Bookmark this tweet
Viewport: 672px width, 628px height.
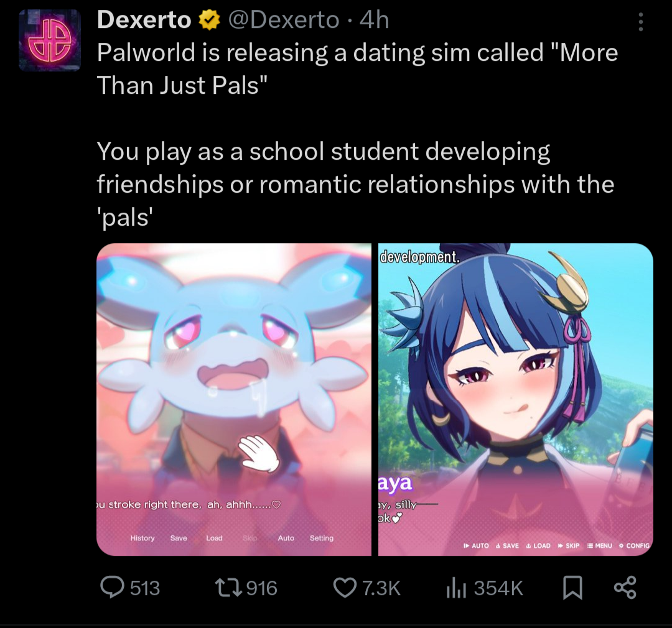click(x=572, y=588)
